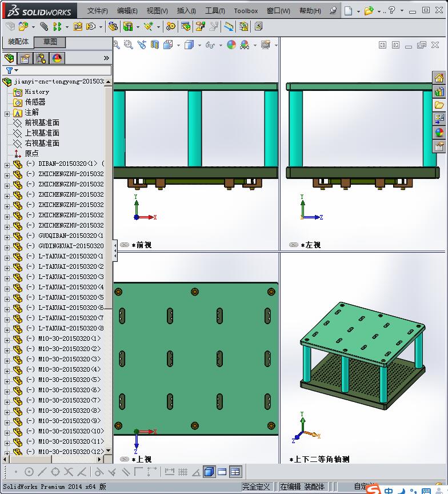Click the feature tree horizontal scrollbar right arrow

[100, 459]
